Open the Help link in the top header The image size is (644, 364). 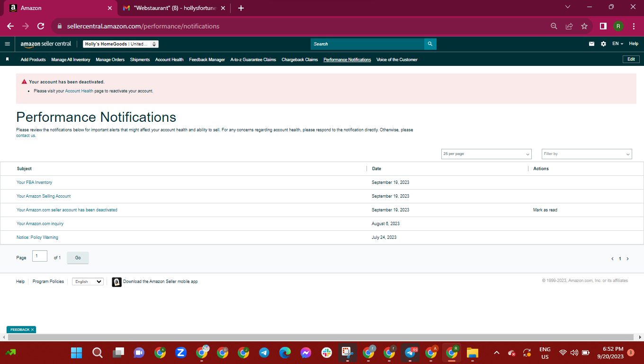point(634,44)
